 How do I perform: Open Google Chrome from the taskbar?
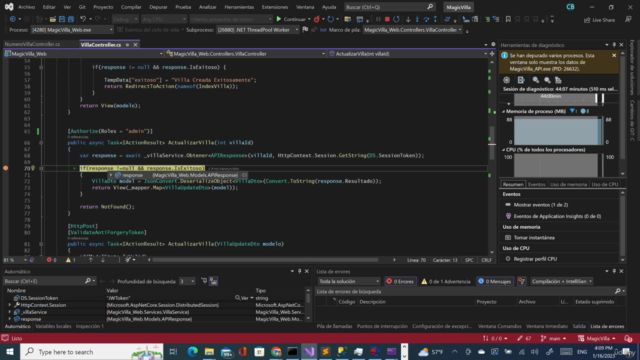pos(276,351)
